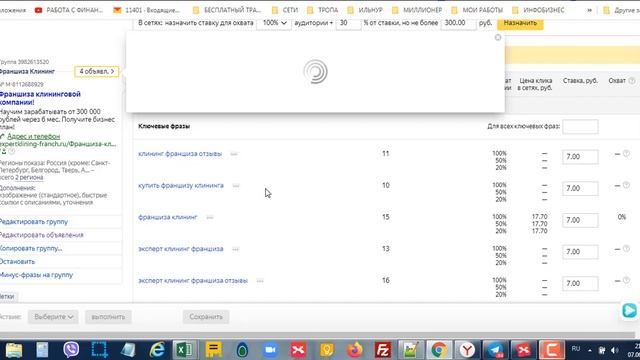Screen dimensions: 640x360
Task: Open FileZilla from the taskbar
Action: pyautogui.click(x=383, y=350)
